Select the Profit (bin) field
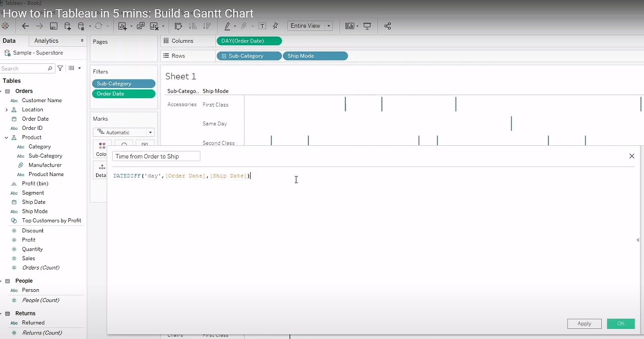Screen dimensions: 644x339 click(35, 184)
